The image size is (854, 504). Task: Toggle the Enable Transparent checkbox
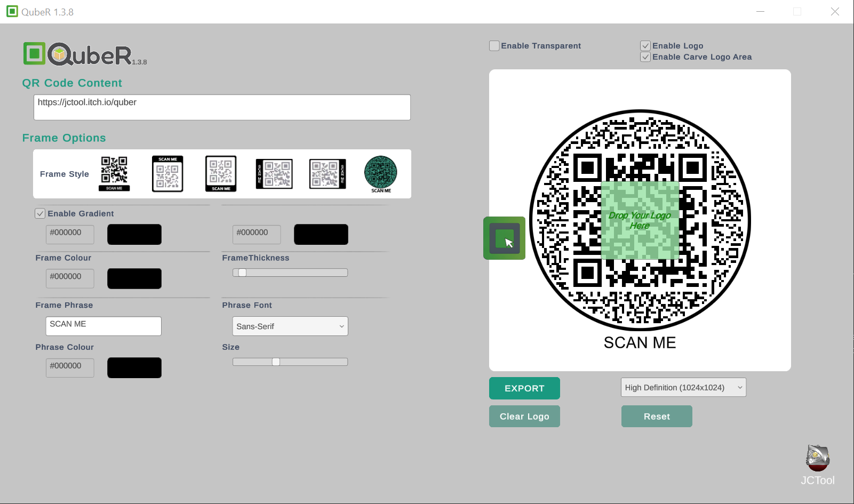point(494,46)
